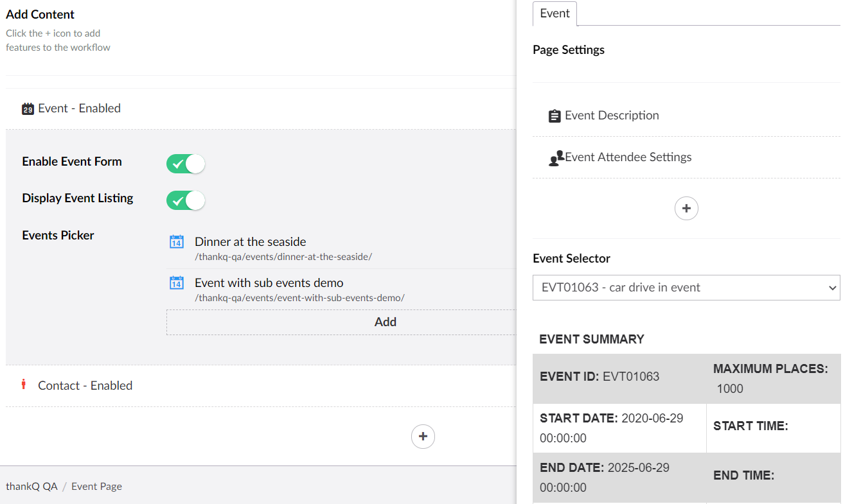Switch to the Event tab
This screenshot has width=852, height=504.
[x=555, y=13]
